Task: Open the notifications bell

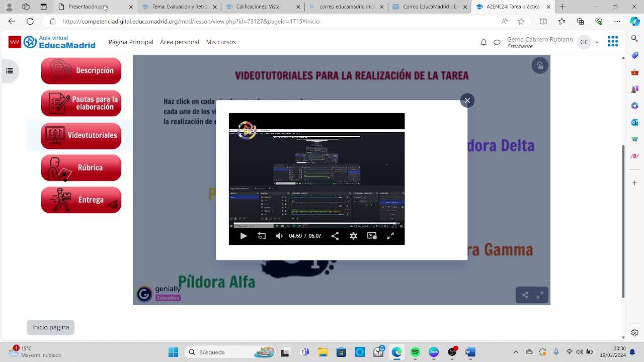Action: coord(484,42)
